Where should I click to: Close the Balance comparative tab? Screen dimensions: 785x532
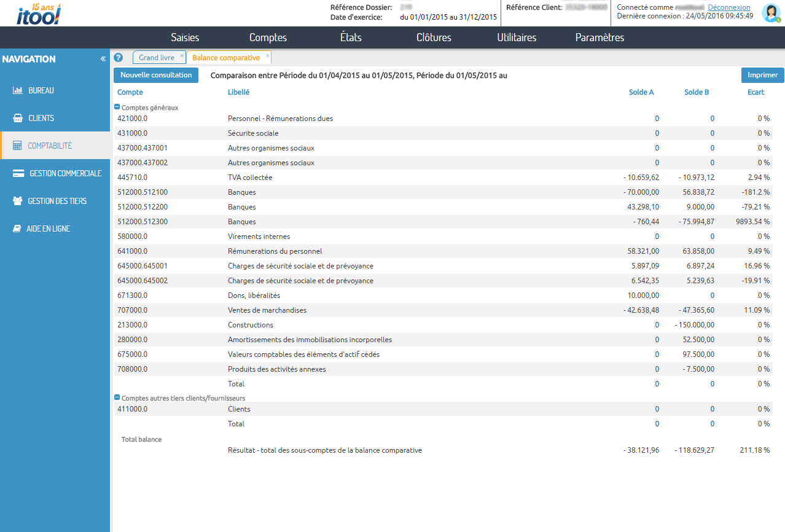click(x=267, y=55)
